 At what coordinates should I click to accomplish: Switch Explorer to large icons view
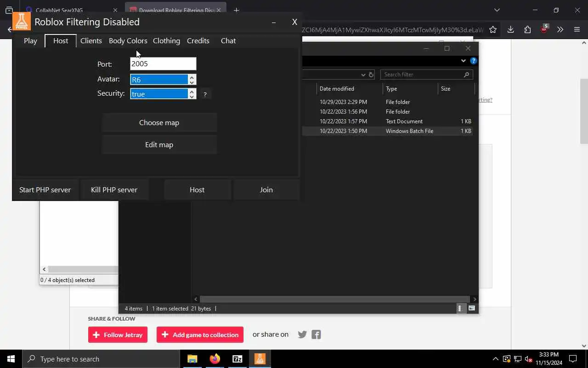(x=472, y=309)
